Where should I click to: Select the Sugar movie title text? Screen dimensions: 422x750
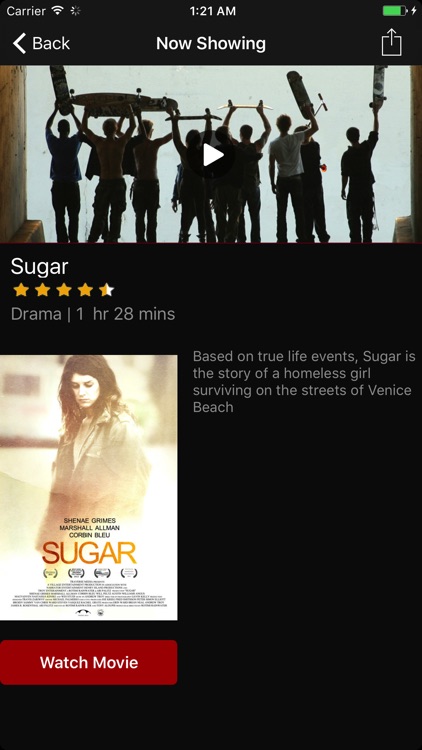[39, 266]
